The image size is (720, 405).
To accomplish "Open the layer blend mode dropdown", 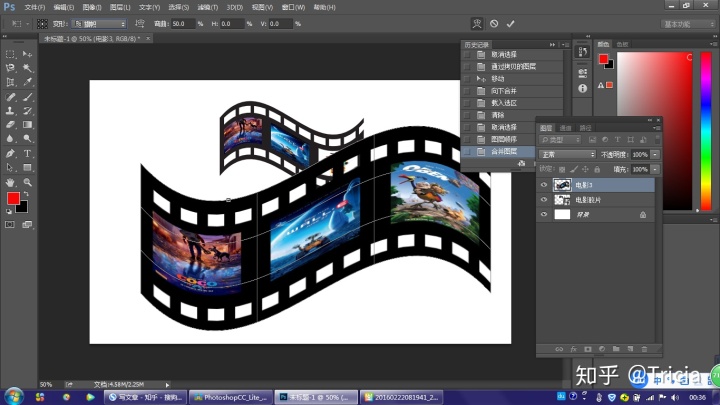I will click(x=568, y=155).
